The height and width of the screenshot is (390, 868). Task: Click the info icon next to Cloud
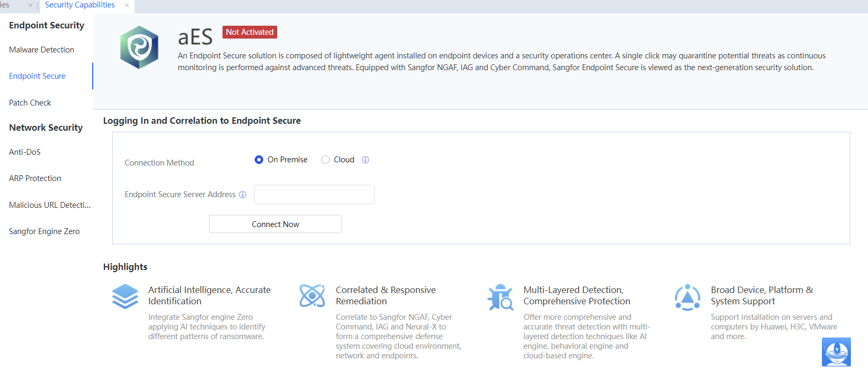pyautogui.click(x=365, y=160)
